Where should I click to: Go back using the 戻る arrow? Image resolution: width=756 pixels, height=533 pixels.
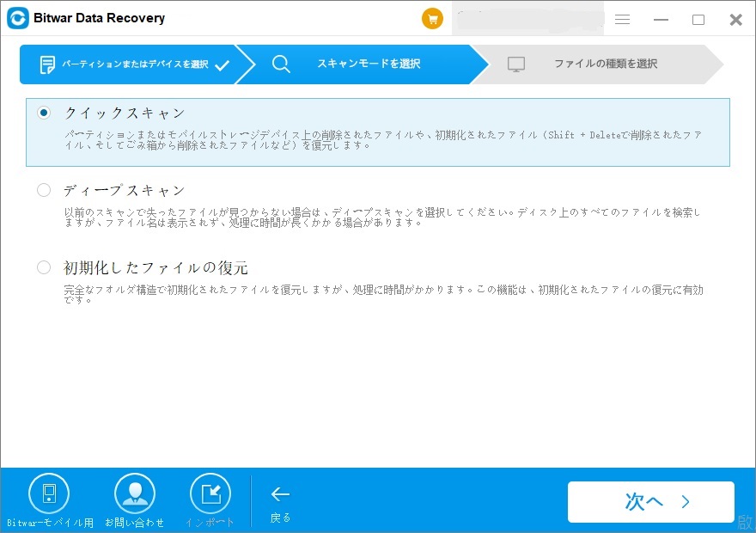[280, 494]
